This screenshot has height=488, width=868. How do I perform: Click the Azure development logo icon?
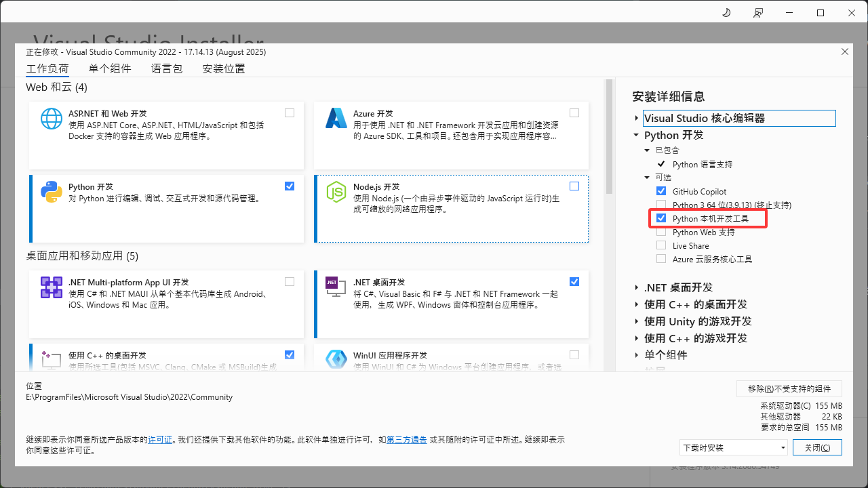click(336, 119)
